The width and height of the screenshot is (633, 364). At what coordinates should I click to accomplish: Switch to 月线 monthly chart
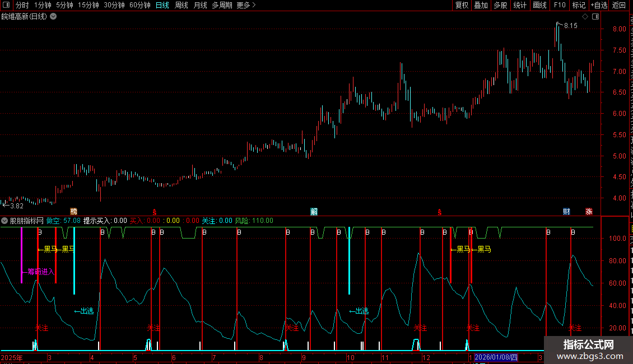200,5
